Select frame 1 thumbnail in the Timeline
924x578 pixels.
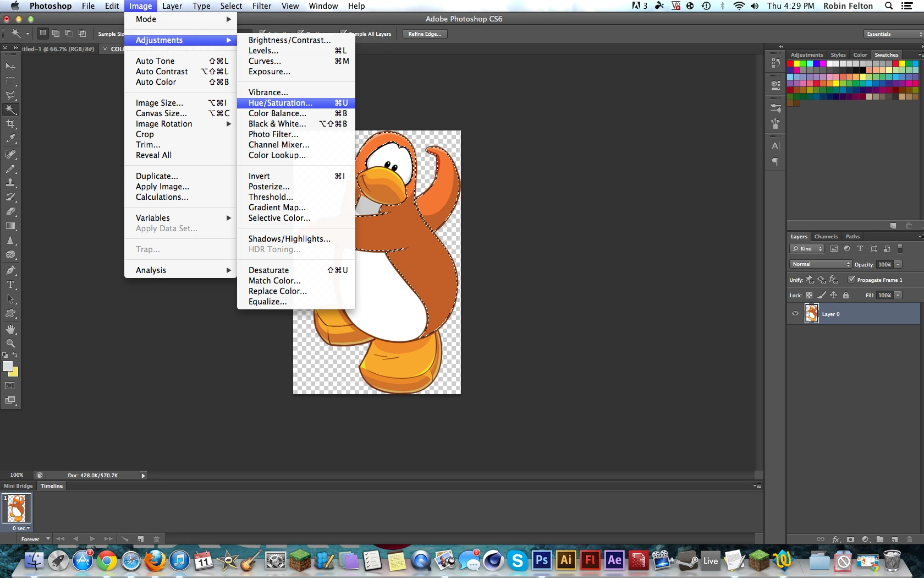coord(16,508)
